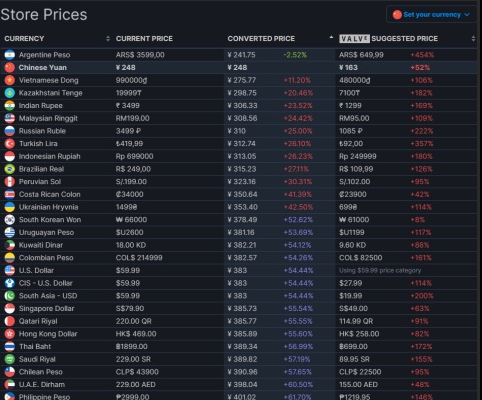Viewport: 482px width, 400px height.
Task: Click the Russian Ruble flag icon
Action: (10, 131)
